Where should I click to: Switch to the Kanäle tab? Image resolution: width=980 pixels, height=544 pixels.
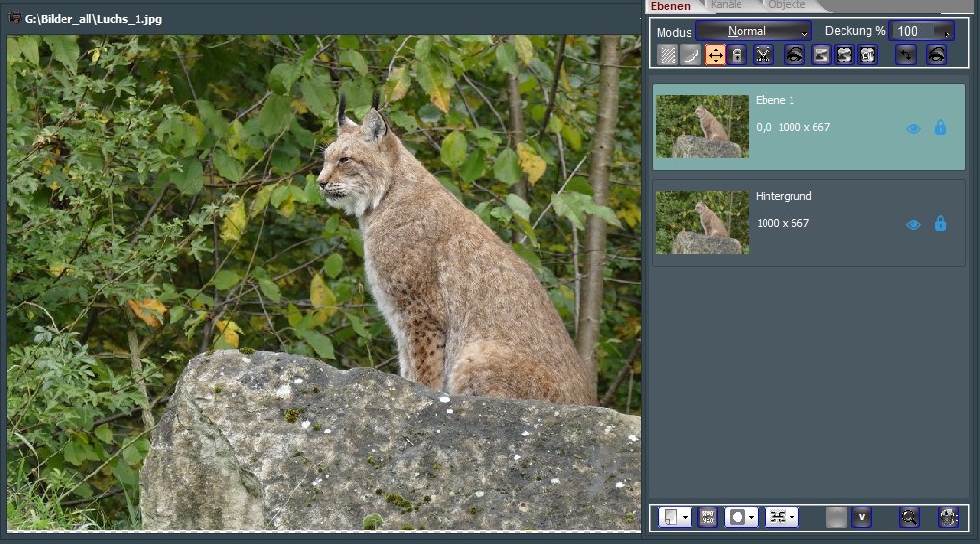(726, 6)
